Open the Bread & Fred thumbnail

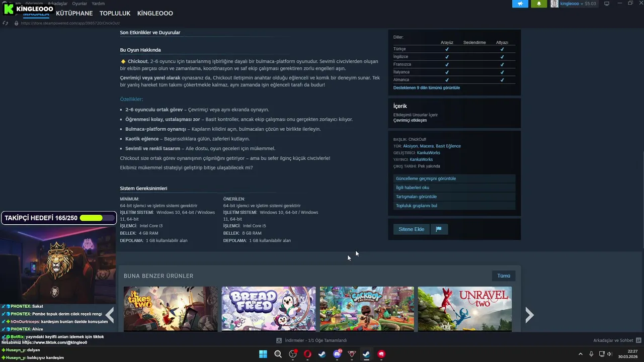(269, 309)
